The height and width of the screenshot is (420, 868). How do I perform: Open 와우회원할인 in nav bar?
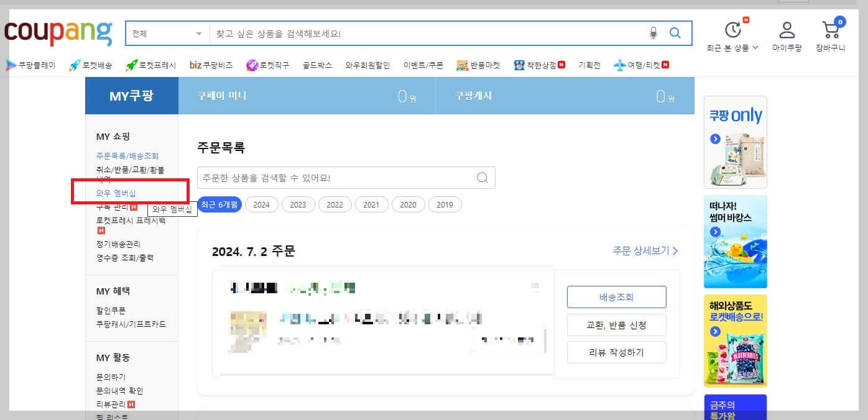point(367,65)
